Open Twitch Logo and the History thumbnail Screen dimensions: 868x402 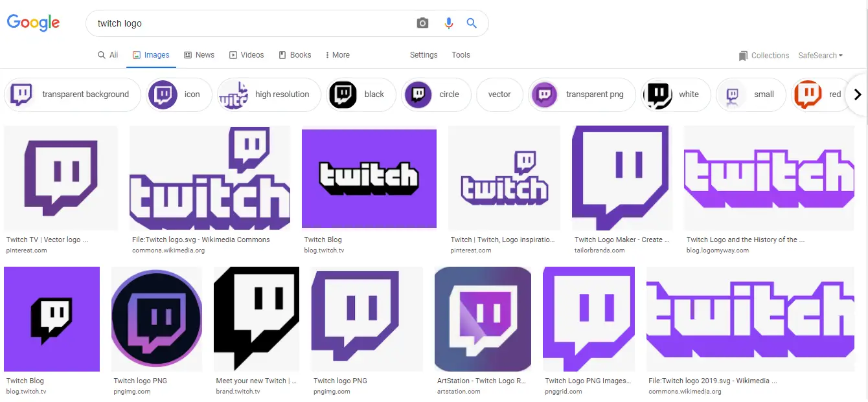click(x=769, y=178)
